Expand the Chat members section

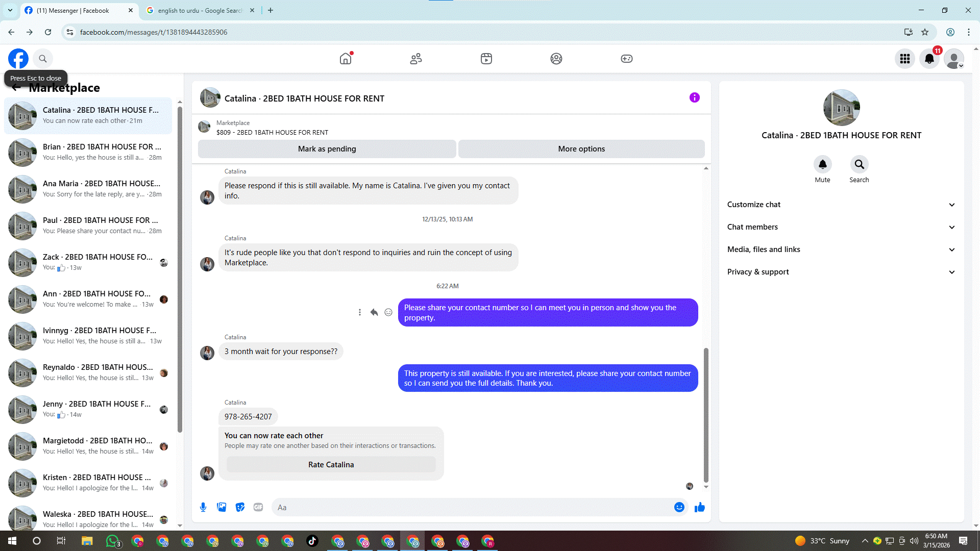pos(841,227)
